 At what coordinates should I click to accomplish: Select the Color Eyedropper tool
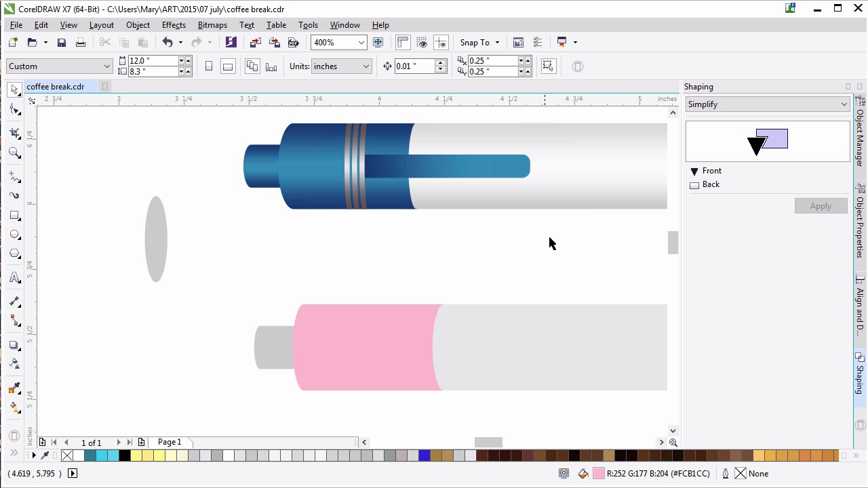(x=14, y=388)
